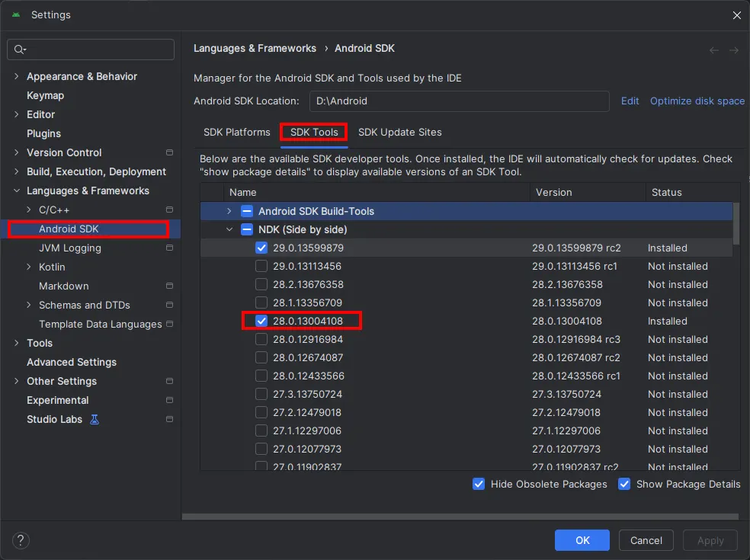The width and height of the screenshot is (750, 560).
Task: Expand Other Settings section
Action: point(17,381)
